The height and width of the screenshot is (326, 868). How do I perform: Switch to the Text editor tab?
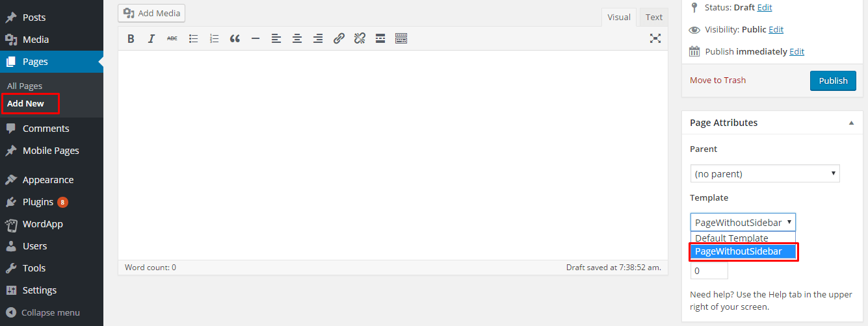point(654,18)
